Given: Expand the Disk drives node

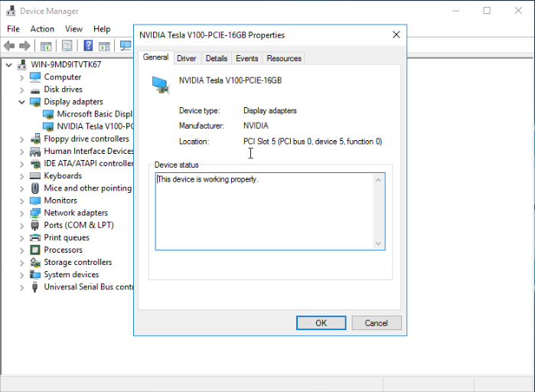Looking at the screenshot, I should 22,90.
